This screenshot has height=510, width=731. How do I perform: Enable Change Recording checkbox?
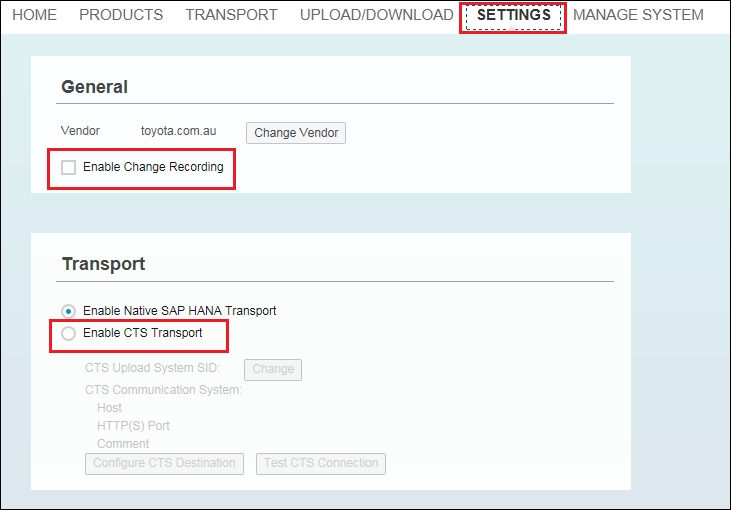coord(69,167)
